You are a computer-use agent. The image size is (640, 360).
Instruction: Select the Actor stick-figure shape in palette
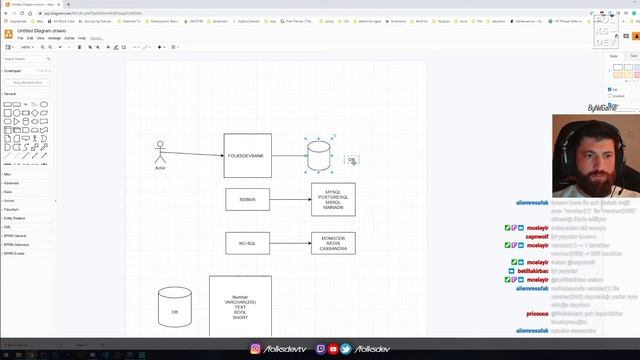[x=35, y=138]
